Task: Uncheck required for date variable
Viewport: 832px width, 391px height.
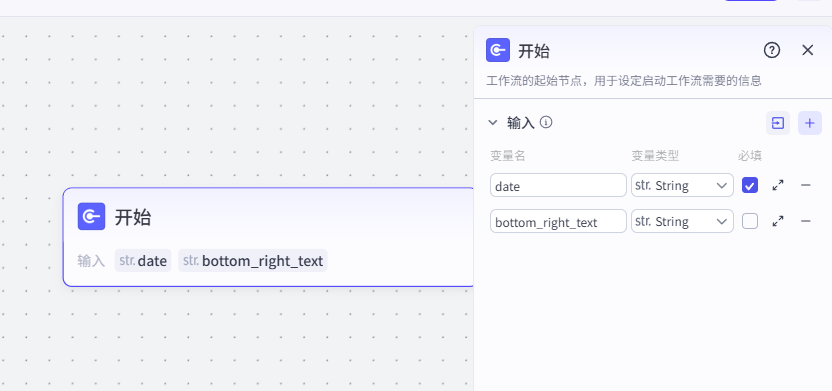Action: 750,185
